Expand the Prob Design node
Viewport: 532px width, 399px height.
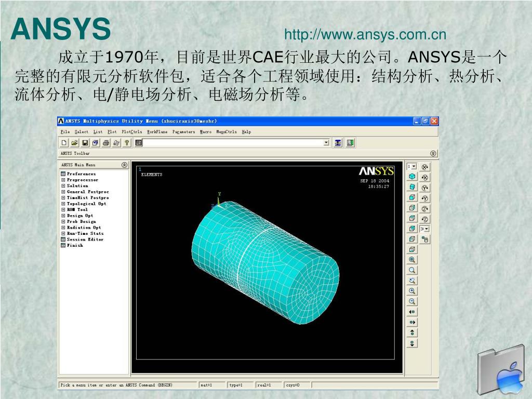pos(63,221)
